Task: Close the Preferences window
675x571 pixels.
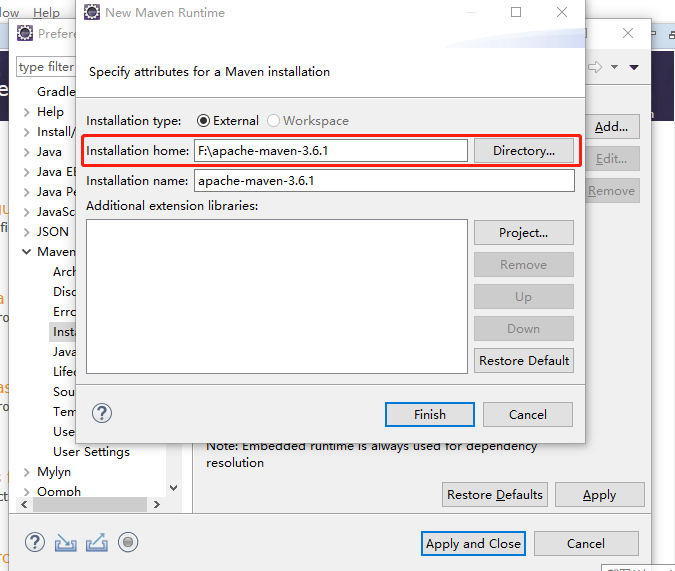Action: 628,33
